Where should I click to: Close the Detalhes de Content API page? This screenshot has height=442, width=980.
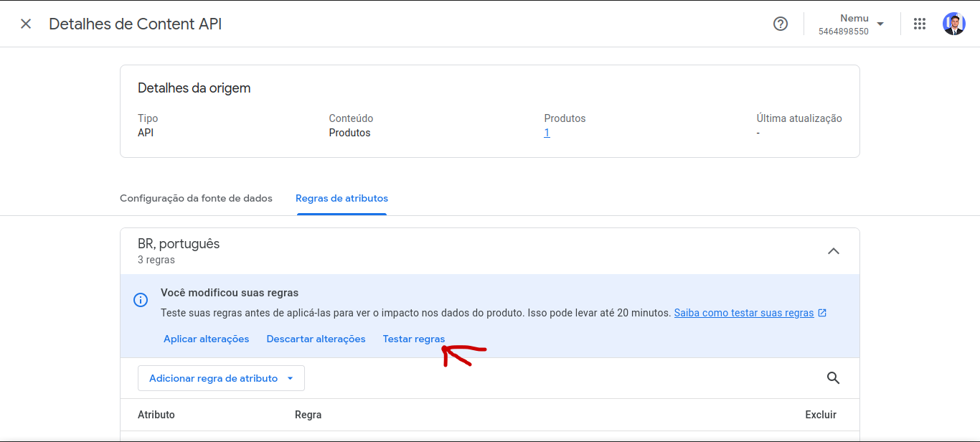(26, 24)
